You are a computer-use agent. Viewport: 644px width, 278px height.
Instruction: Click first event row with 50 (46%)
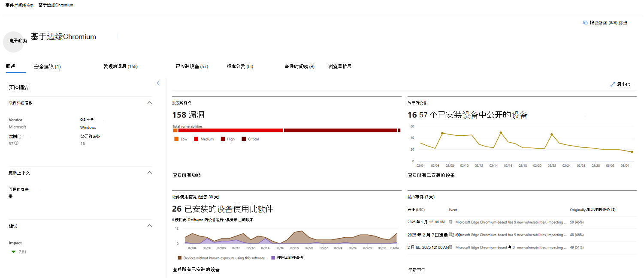522,222
